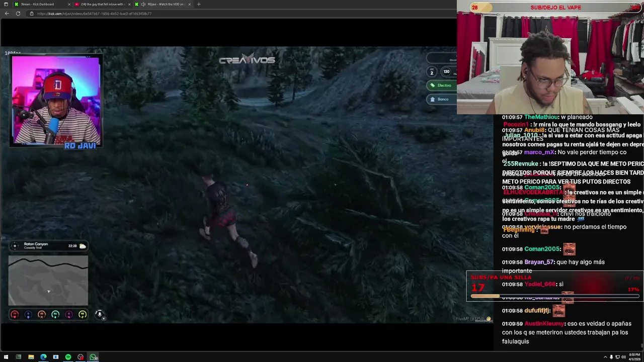Click the RD JAVI webcam overlay
This screenshot has height=362, width=644.
(x=56, y=102)
